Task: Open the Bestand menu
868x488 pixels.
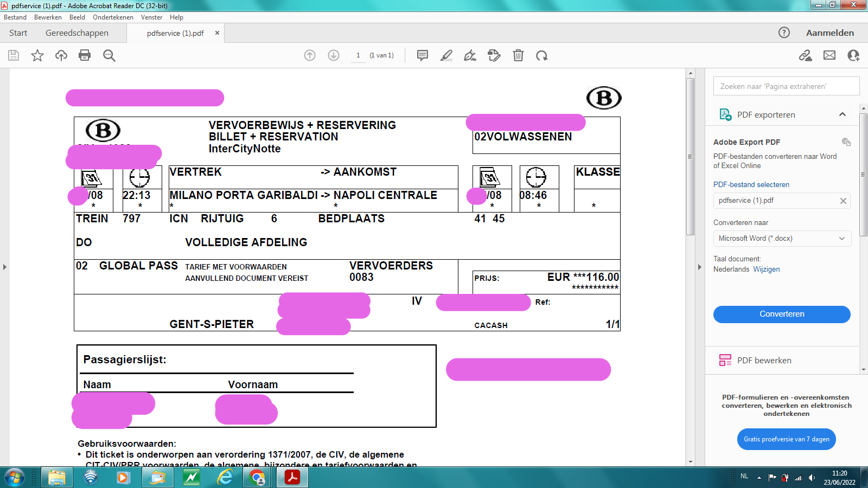Action: 15,17
